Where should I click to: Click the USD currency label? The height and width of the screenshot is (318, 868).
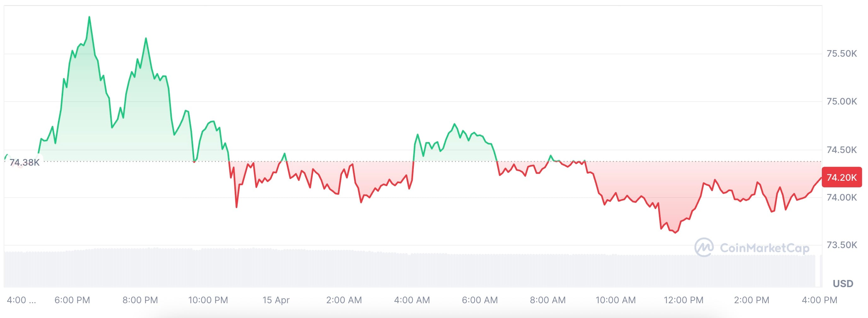click(843, 284)
